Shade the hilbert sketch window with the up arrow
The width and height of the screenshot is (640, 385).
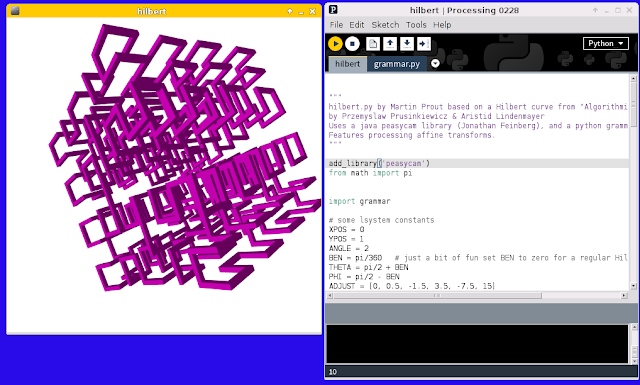coord(290,11)
